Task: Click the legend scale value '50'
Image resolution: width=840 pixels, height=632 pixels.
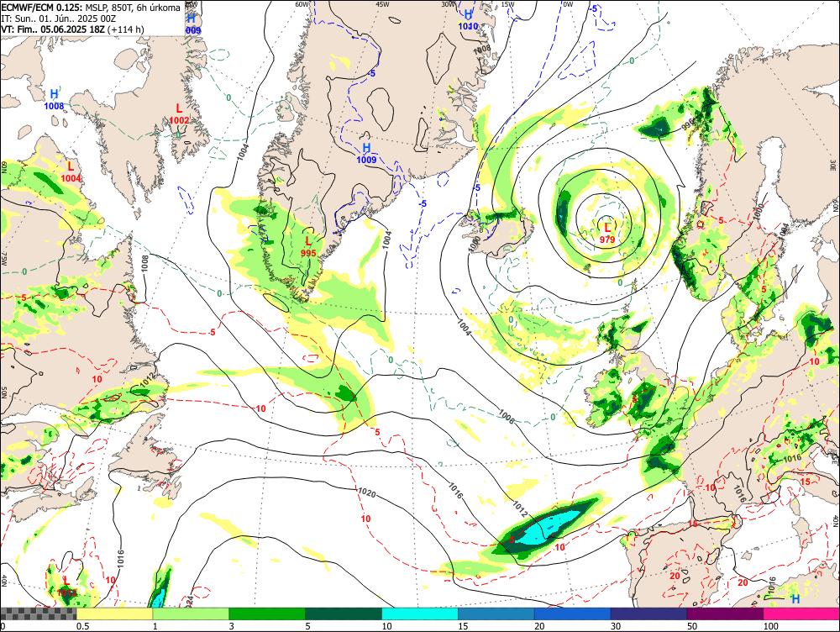Action: click(692, 626)
